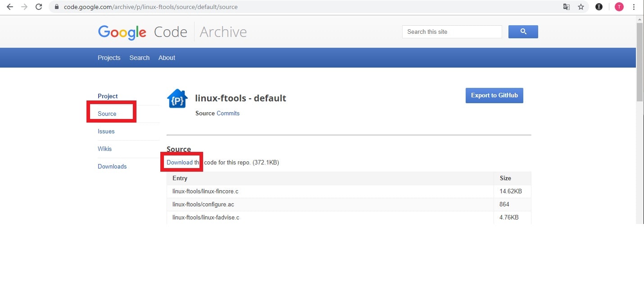Click the linux-ftools/linux-fincore.c entry
The width and height of the screenshot is (644, 292).
[205, 191]
